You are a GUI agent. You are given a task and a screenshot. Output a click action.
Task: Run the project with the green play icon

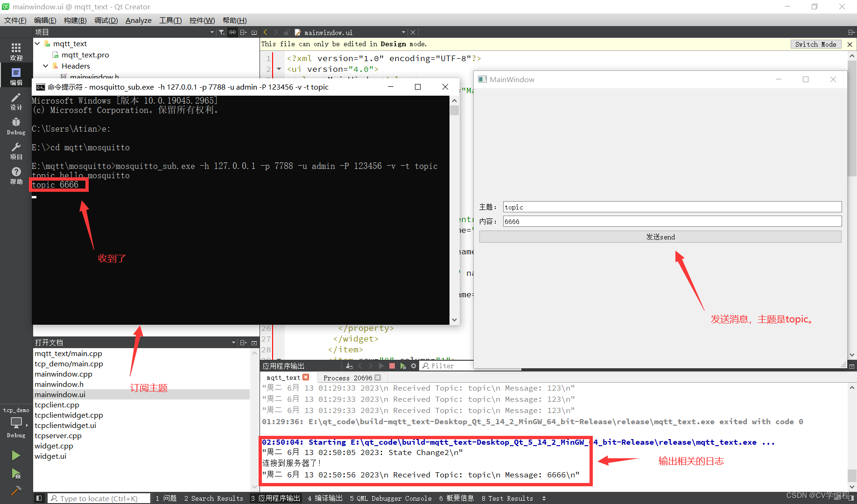point(15,455)
